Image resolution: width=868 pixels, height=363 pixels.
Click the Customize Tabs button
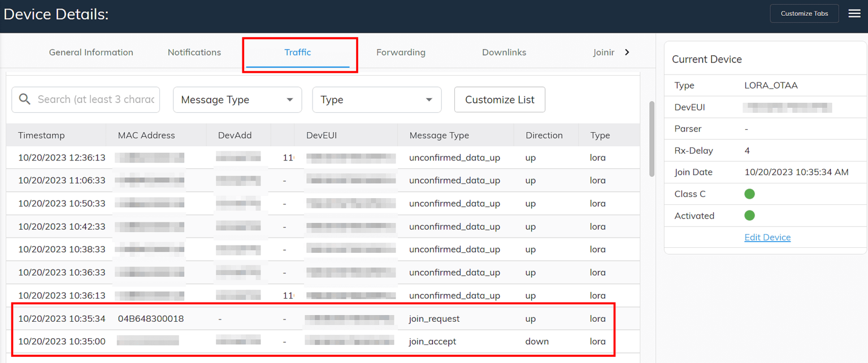point(804,13)
